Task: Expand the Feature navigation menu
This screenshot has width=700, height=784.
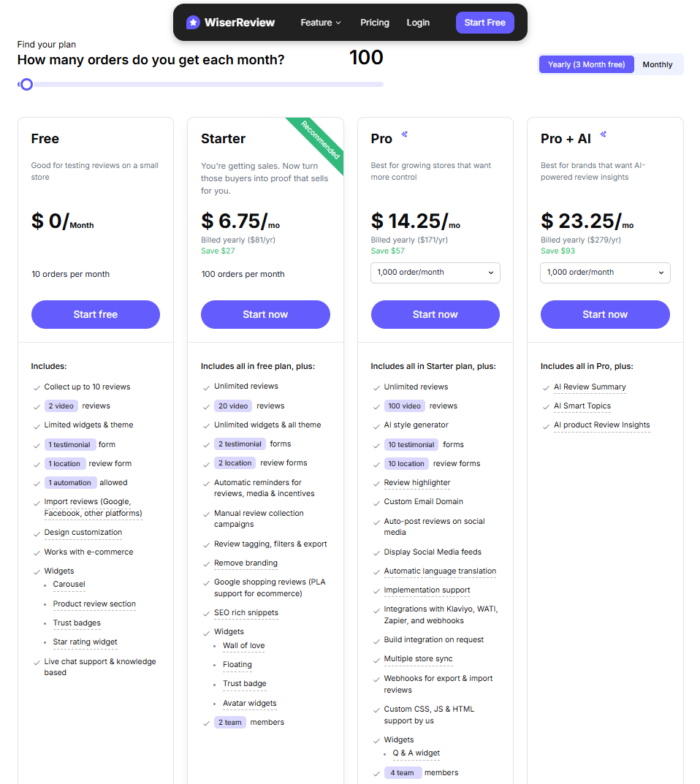Action: pos(320,23)
